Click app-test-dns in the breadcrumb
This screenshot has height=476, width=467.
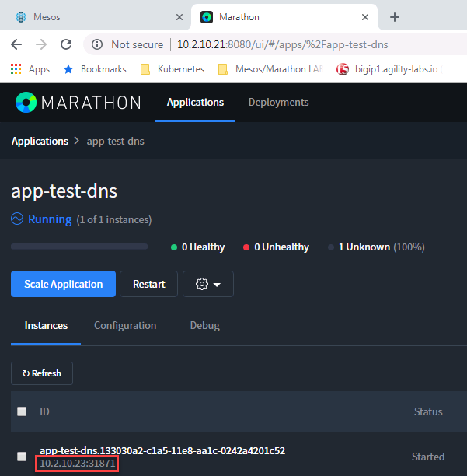pos(116,141)
